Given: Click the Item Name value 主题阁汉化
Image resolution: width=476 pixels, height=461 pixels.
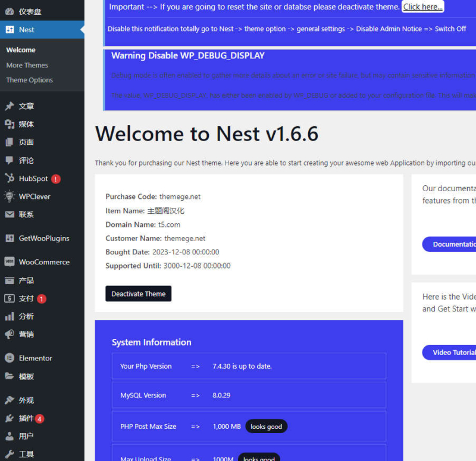Looking at the screenshot, I should tap(166, 211).
